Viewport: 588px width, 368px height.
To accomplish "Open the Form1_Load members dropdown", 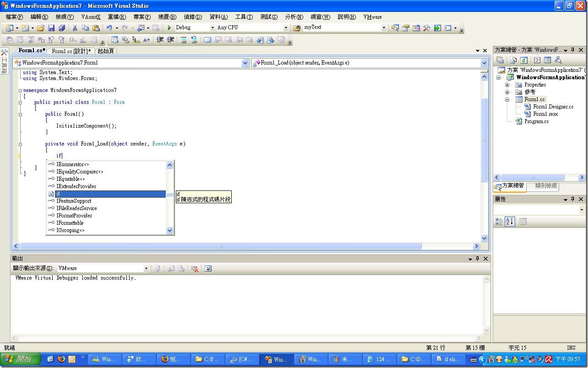I will click(x=484, y=63).
